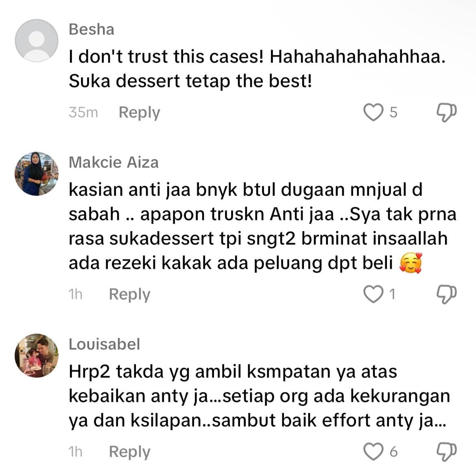Open Louisabel's profile picture

[x=37, y=355]
